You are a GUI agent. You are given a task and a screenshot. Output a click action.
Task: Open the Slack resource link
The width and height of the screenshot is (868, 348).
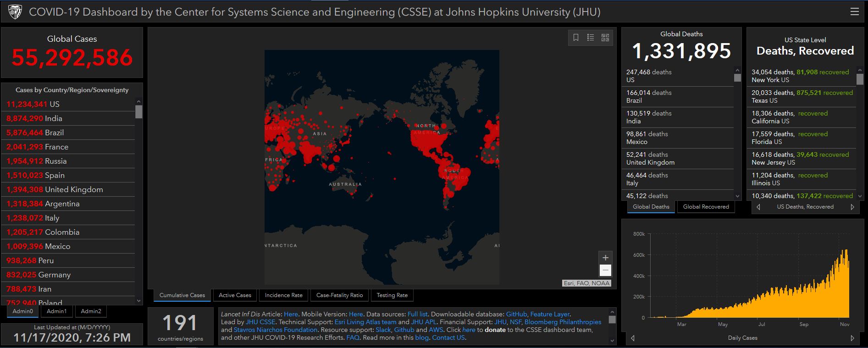(x=383, y=330)
